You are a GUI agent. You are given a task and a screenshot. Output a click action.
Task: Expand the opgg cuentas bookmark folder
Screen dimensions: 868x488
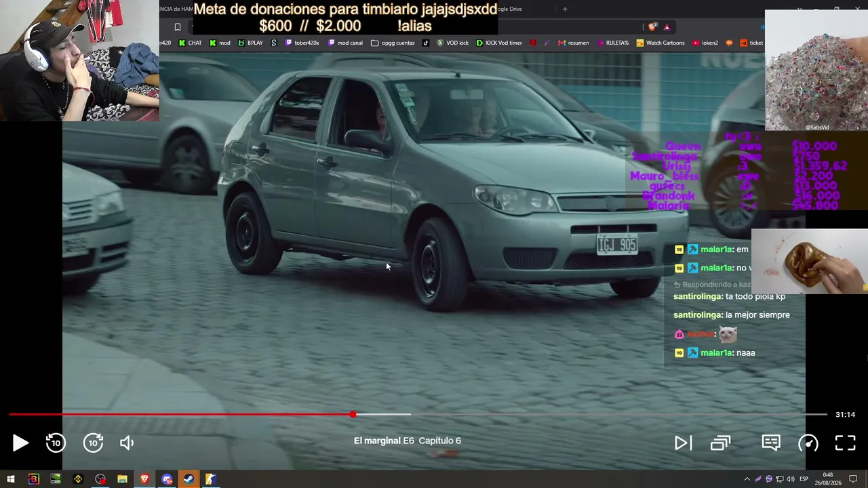coord(393,43)
